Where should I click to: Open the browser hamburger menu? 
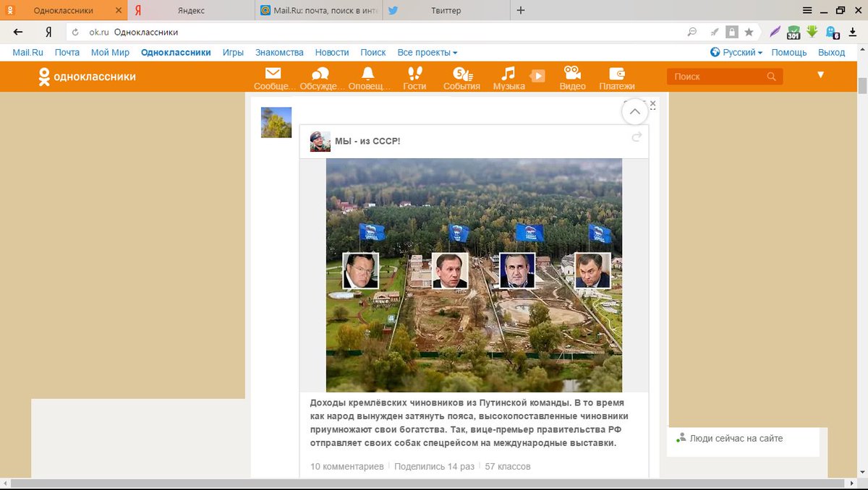click(807, 10)
